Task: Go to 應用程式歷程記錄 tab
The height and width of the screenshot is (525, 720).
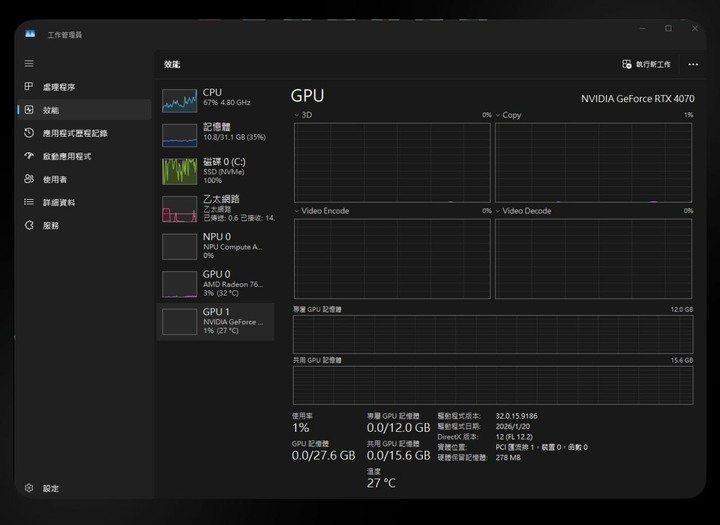Action: pyautogui.click(x=75, y=133)
